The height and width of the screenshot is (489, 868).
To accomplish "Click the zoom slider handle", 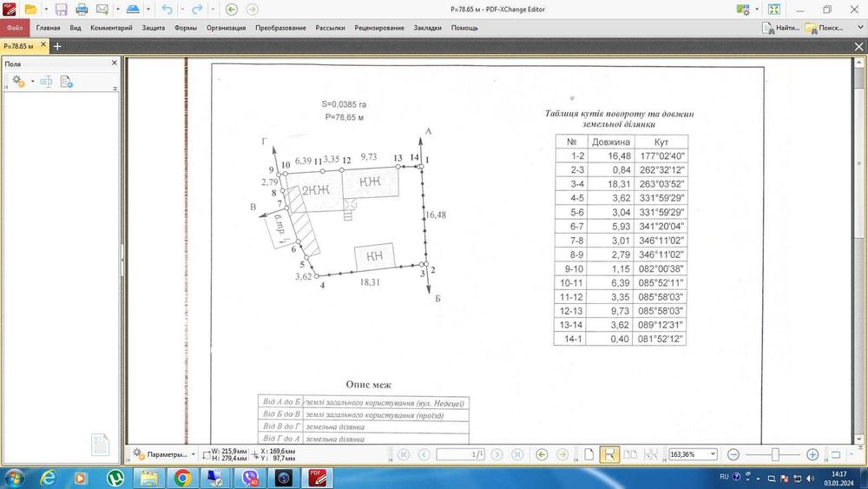I will coord(775,454).
